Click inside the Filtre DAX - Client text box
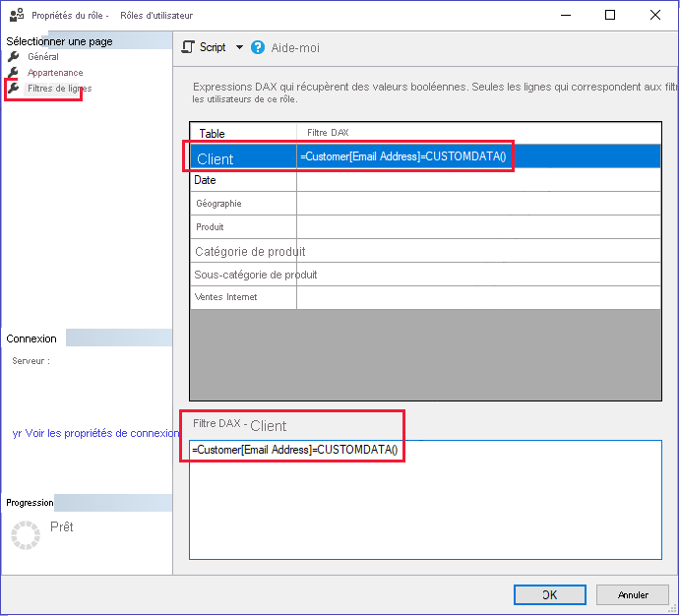The width and height of the screenshot is (680, 616). pyautogui.click(x=425, y=500)
